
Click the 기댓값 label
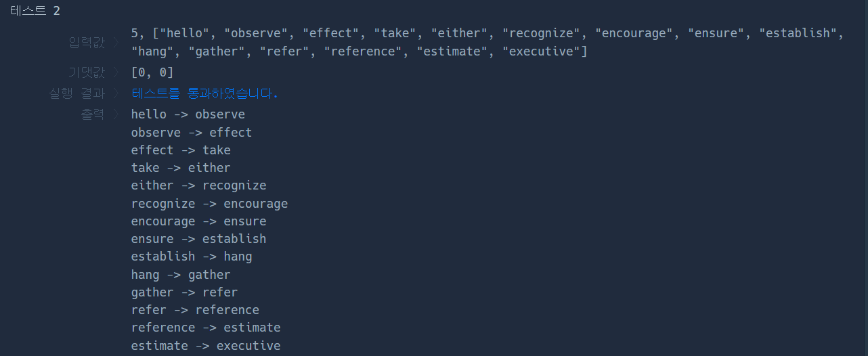coord(87,72)
